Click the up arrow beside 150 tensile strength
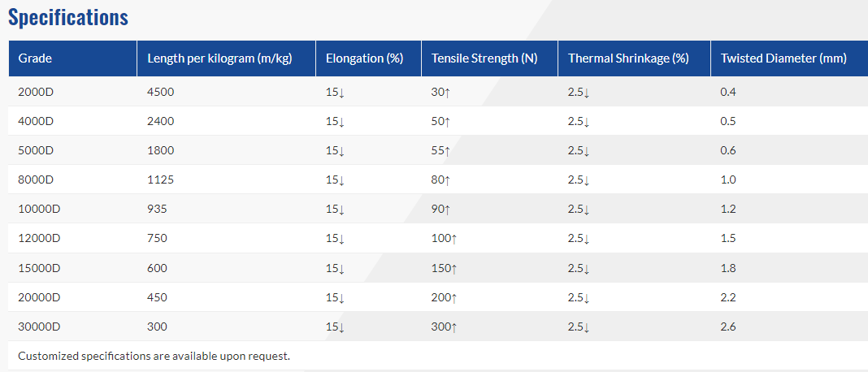This screenshot has width=868, height=372. pos(454,268)
